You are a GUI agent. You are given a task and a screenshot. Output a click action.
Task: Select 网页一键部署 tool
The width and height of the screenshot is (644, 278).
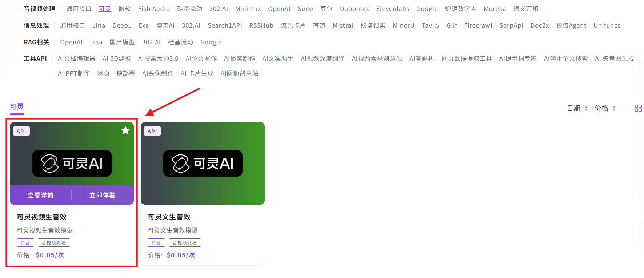(x=116, y=73)
